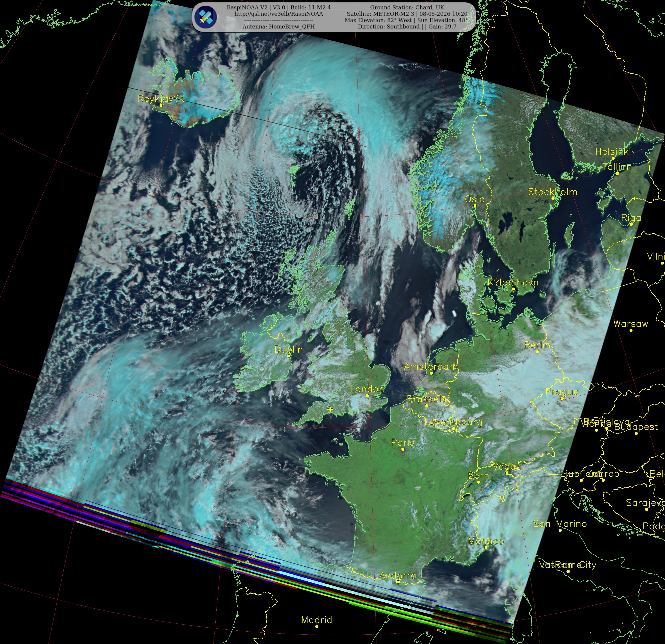Viewport: 665px width, 644px height.
Task: Click the Satellite METEOR-M2 3 header text
Action: tap(407, 14)
